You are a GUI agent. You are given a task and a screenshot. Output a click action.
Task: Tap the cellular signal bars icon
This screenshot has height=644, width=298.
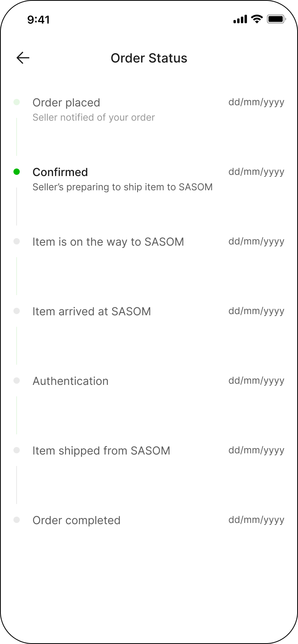pos(240,19)
